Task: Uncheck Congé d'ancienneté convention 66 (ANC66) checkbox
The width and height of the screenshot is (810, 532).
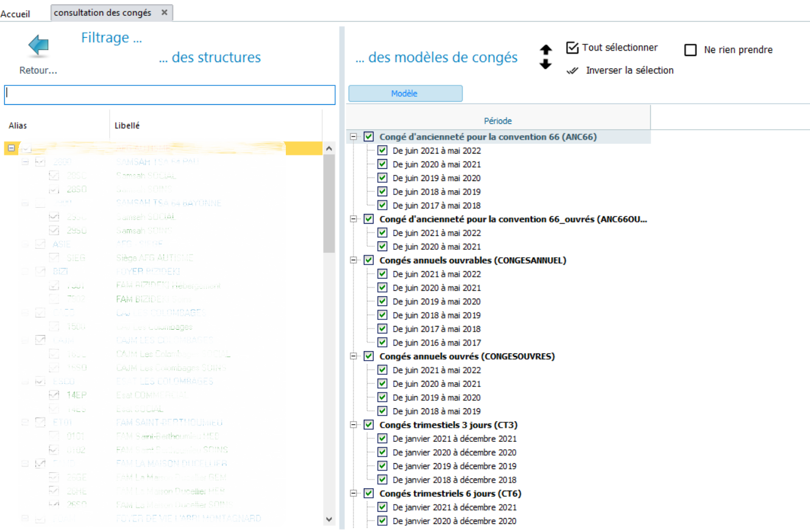Action: [369, 137]
